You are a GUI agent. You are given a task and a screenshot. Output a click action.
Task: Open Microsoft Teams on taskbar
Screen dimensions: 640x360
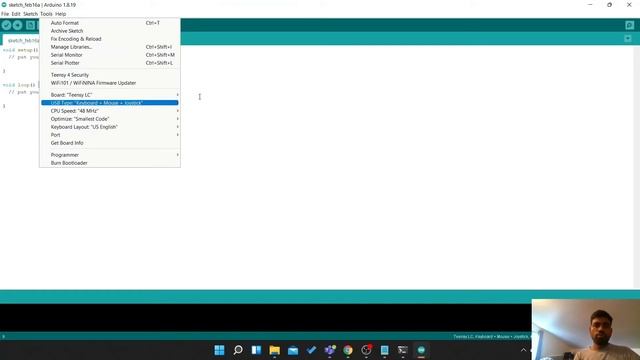pyautogui.click(x=329, y=350)
